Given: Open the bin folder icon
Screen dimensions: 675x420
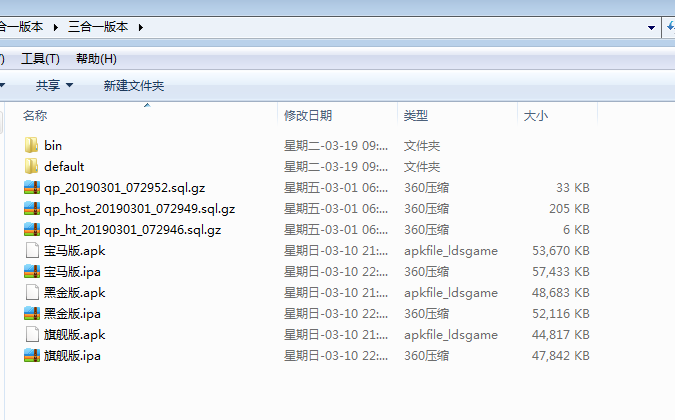Looking at the screenshot, I should coord(31,145).
